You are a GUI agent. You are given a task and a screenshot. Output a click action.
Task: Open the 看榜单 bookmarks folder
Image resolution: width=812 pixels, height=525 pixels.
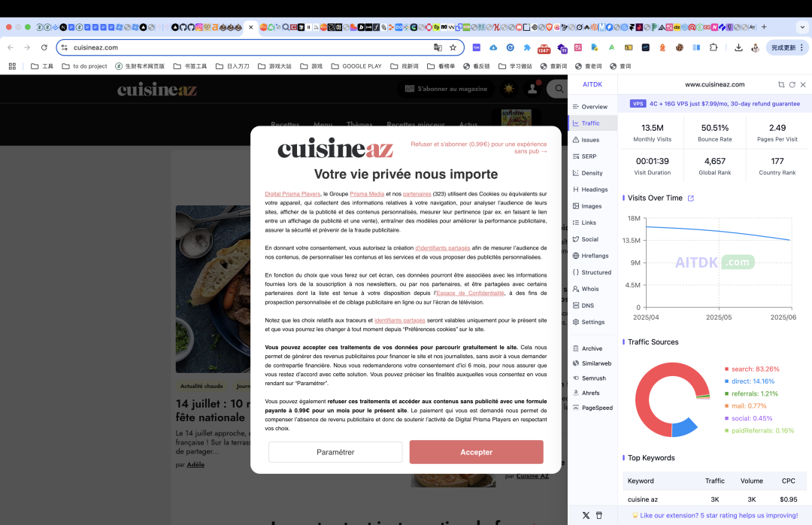[x=441, y=66]
